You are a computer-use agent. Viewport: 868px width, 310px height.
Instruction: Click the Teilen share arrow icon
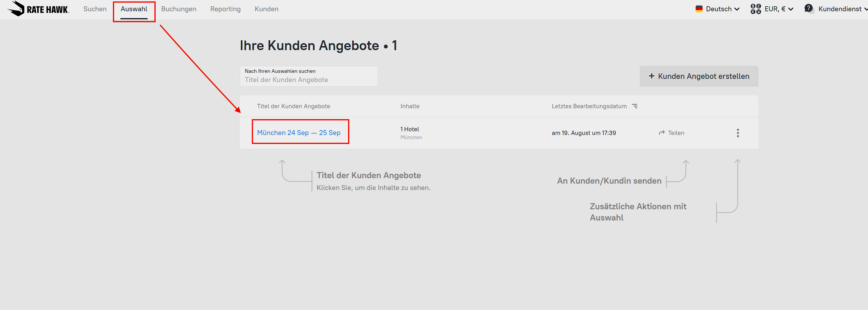tap(662, 133)
